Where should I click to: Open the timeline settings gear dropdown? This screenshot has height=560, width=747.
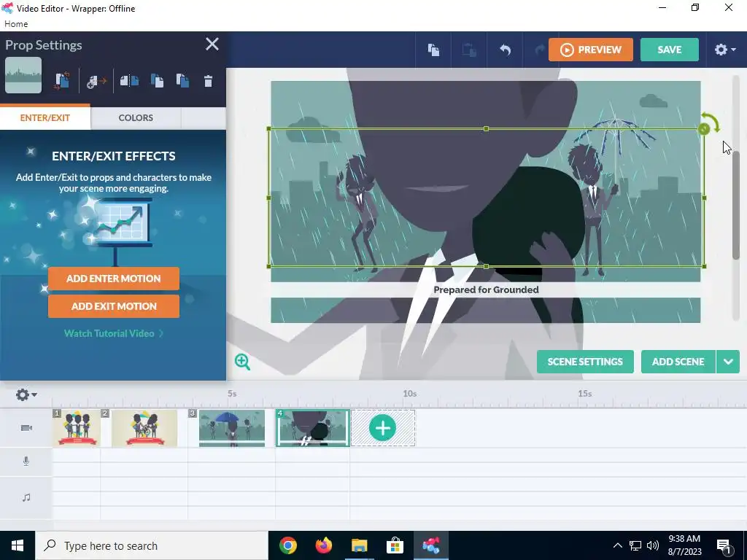26,394
